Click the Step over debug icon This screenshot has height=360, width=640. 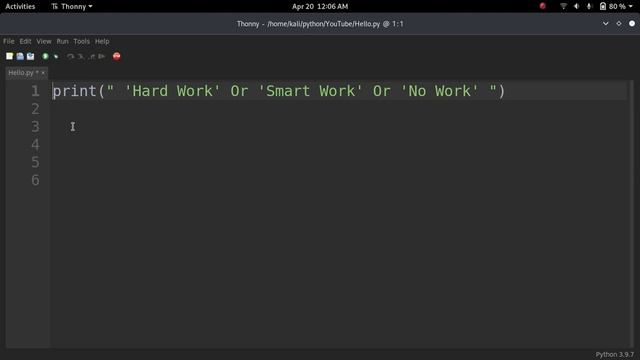pos(71,56)
